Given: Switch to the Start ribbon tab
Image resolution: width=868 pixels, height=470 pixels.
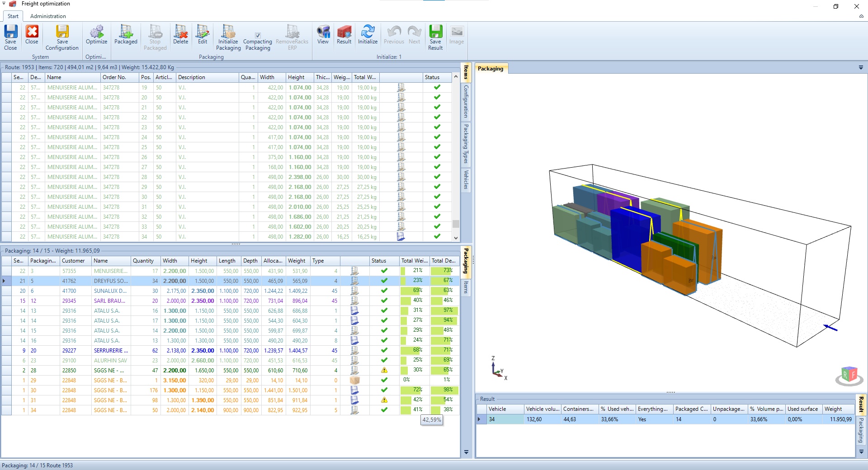Looking at the screenshot, I should tap(13, 16).
